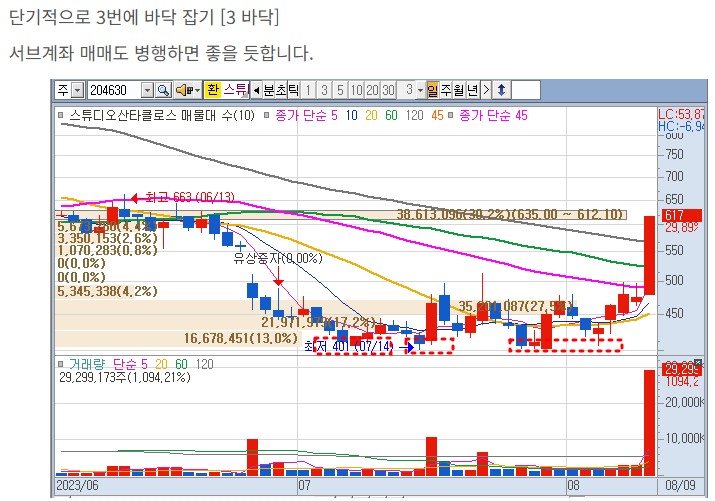Viewport: 715px width, 501px height.
Task: Select the 분 minute chart
Action: pos(269,90)
